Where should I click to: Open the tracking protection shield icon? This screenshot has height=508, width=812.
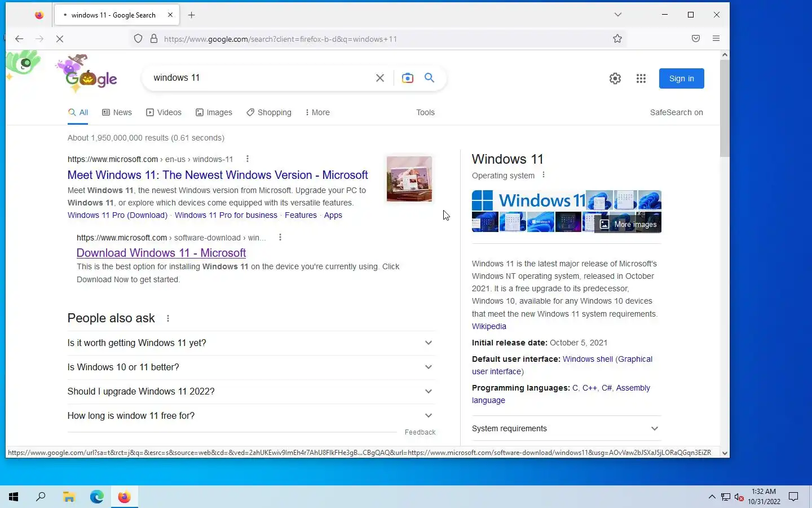(x=138, y=39)
